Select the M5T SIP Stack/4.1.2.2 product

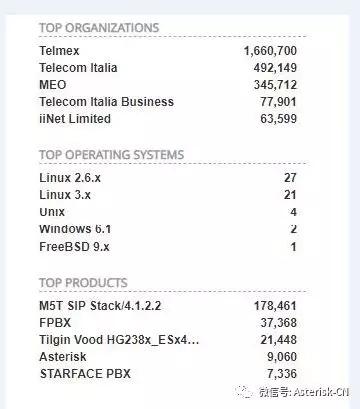click(x=100, y=306)
